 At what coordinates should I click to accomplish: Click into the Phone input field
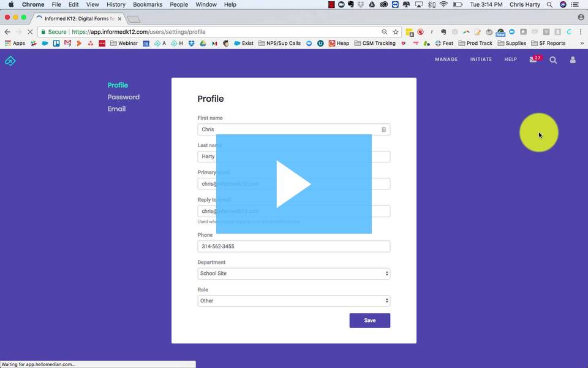pyautogui.click(x=293, y=247)
